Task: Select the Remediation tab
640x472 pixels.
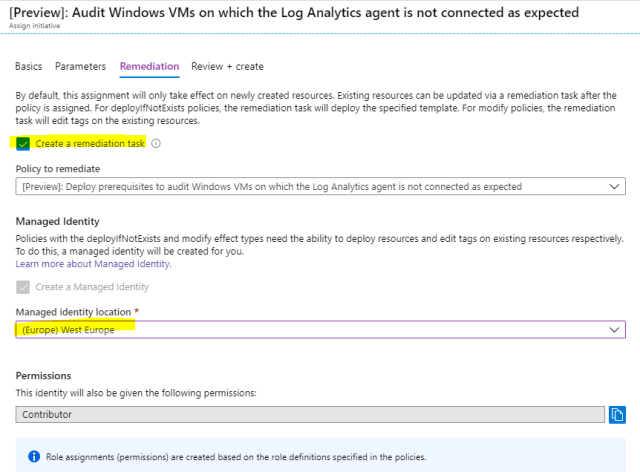Action: pos(149,67)
